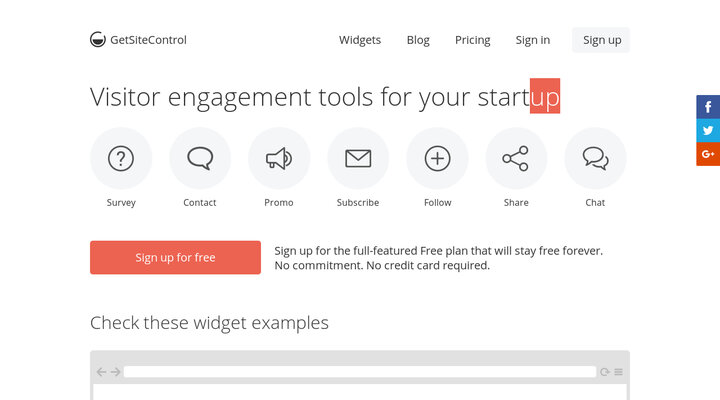Image resolution: width=720 pixels, height=400 pixels.
Task: Open the Pricing page
Action: tap(472, 40)
